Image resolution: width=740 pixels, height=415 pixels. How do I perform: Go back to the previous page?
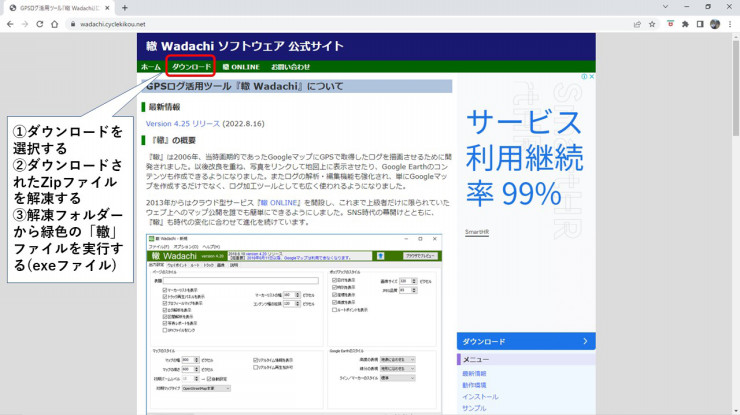(10, 24)
